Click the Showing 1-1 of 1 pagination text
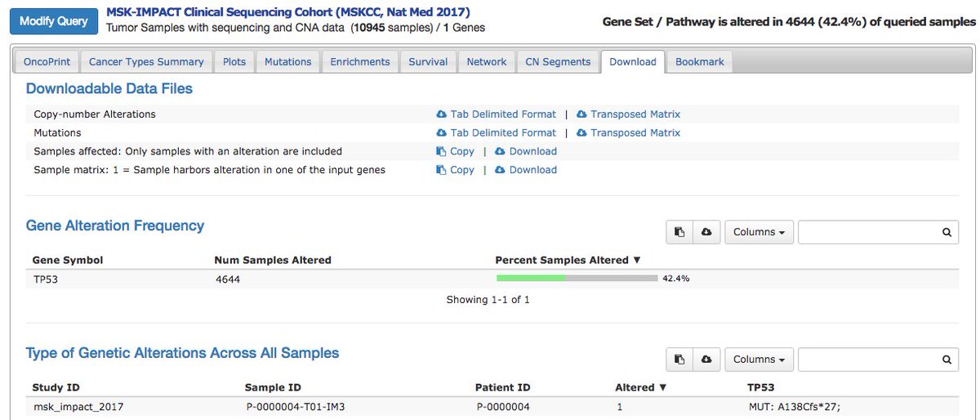Viewport: 980px width, 420px height. 488,300
